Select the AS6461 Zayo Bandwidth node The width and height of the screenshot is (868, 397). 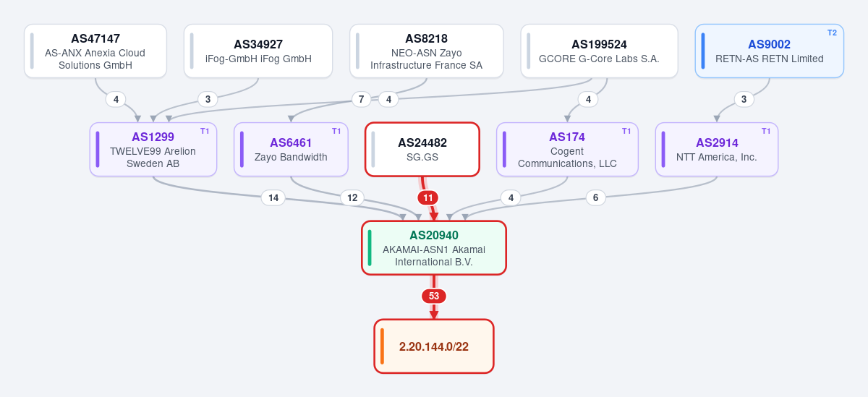(291, 149)
